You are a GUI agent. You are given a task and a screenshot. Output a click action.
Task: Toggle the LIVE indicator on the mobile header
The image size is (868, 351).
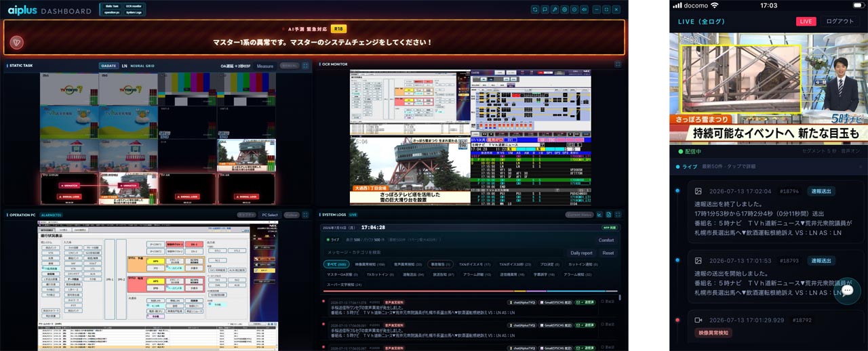tap(806, 22)
